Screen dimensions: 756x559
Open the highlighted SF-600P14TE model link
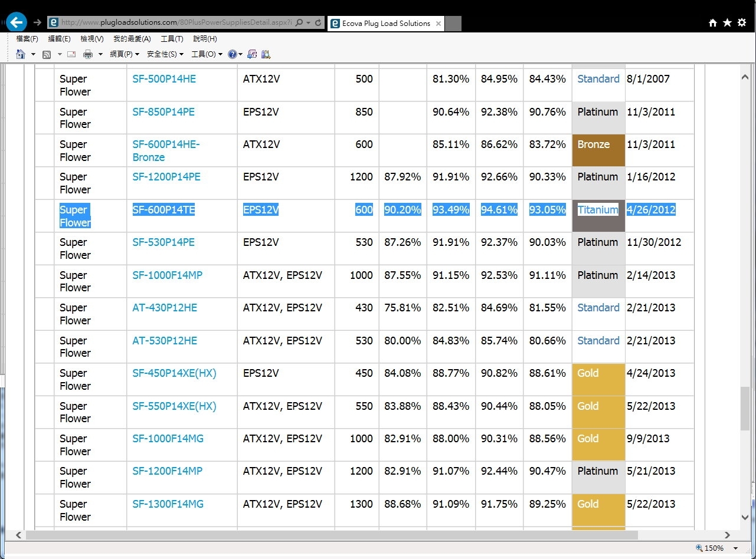[x=163, y=210]
